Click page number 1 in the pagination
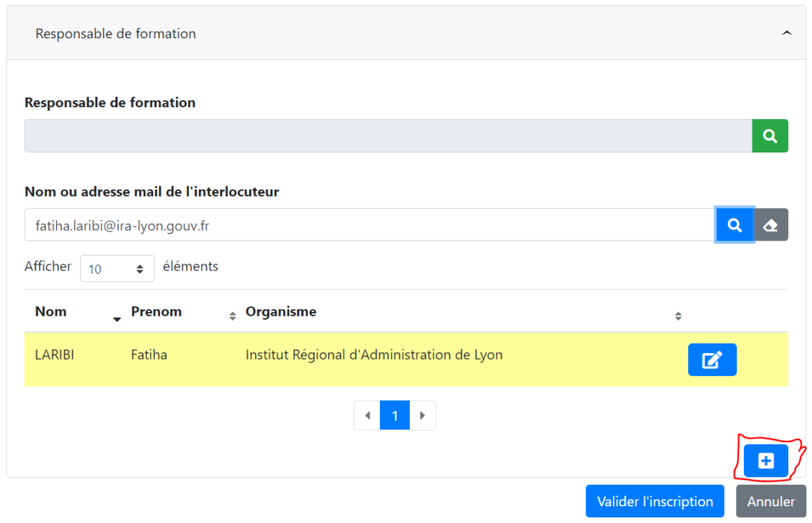Image resolution: width=812 pixels, height=523 pixels. [x=395, y=414]
